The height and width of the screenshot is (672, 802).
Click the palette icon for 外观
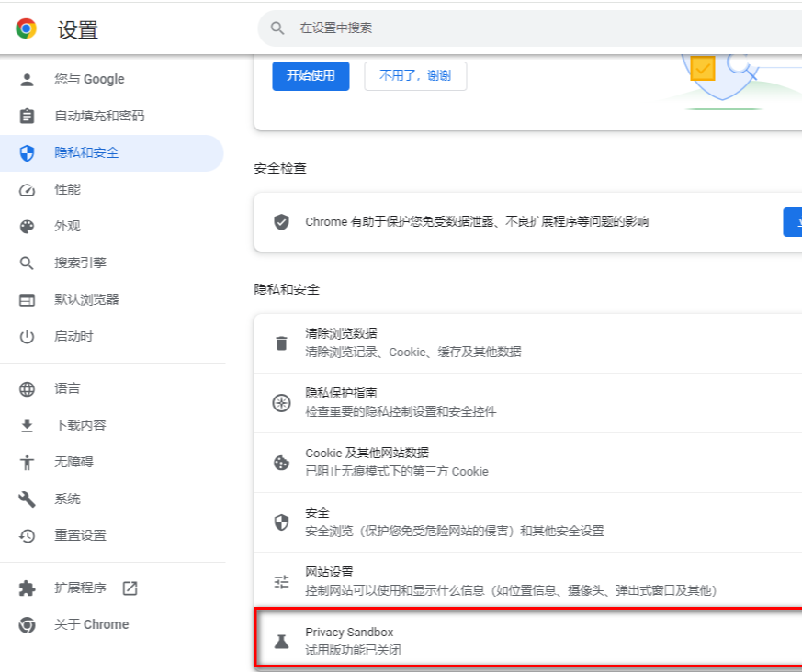coord(28,227)
